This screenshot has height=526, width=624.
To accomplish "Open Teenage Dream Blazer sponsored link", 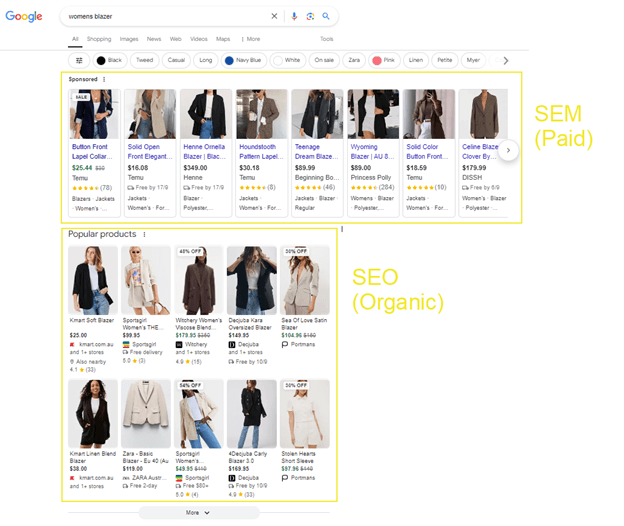I will point(316,152).
